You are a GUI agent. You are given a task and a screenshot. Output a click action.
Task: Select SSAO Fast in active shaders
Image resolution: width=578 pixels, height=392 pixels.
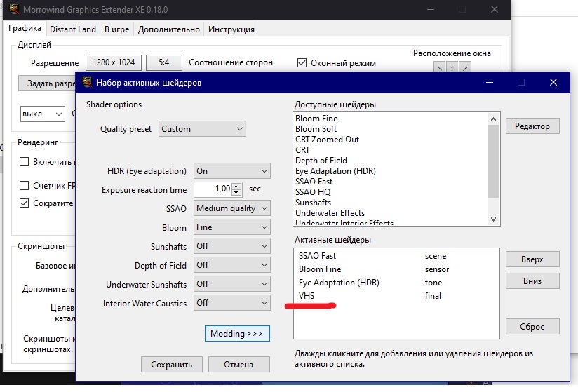point(396,256)
